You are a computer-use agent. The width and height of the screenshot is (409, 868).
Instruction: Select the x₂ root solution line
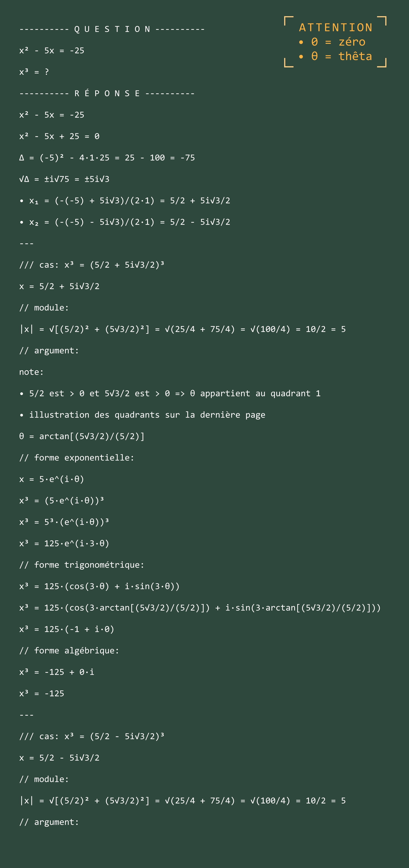125,222
